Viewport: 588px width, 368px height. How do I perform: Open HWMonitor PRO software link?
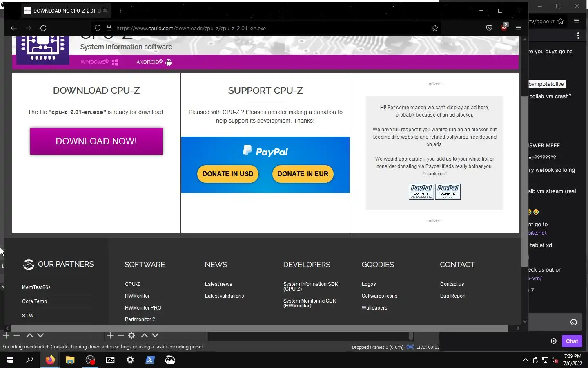(143, 308)
